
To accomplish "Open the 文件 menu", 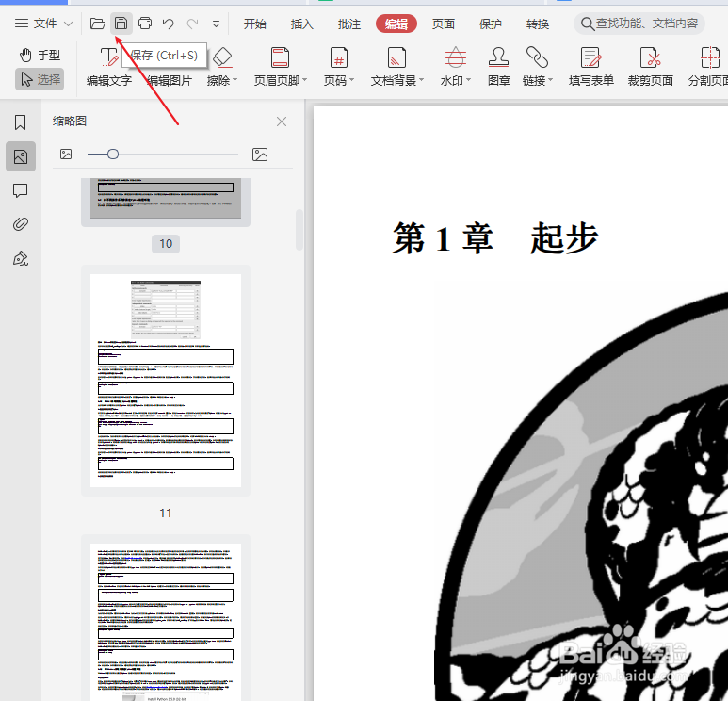I will point(35,24).
